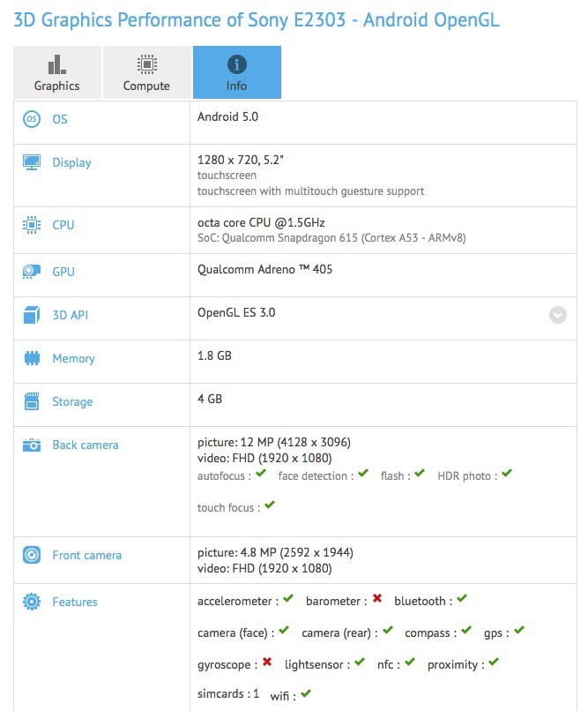Click the OS label
This screenshot has width=588, height=711.
click(x=60, y=119)
